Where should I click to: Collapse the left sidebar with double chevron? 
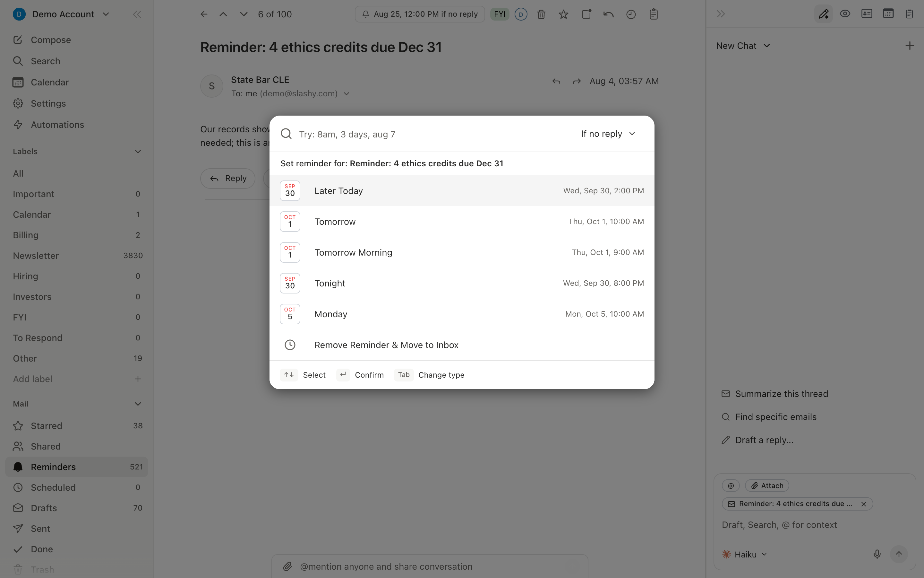pyautogui.click(x=137, y=14)
